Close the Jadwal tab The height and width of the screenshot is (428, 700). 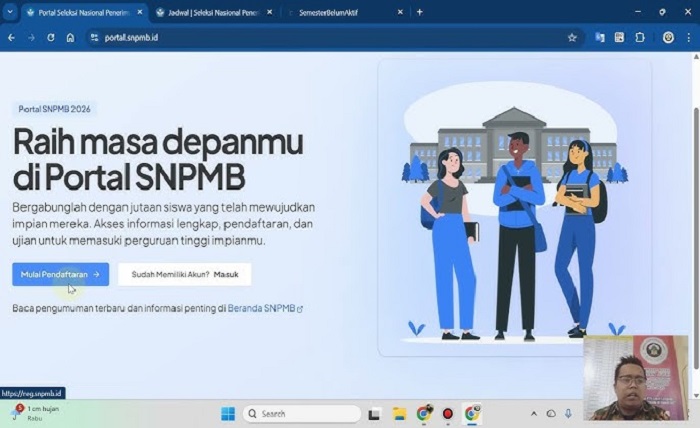click(270, 12)
